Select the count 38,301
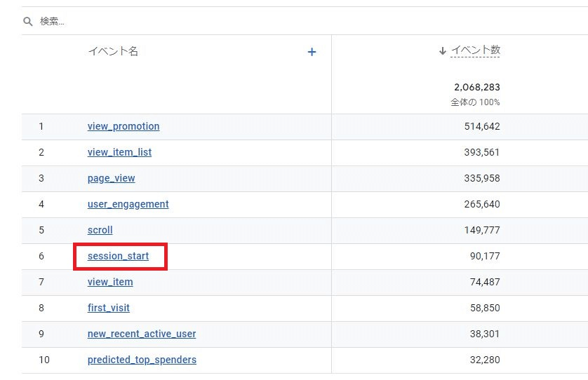 (x=485, y=334)
